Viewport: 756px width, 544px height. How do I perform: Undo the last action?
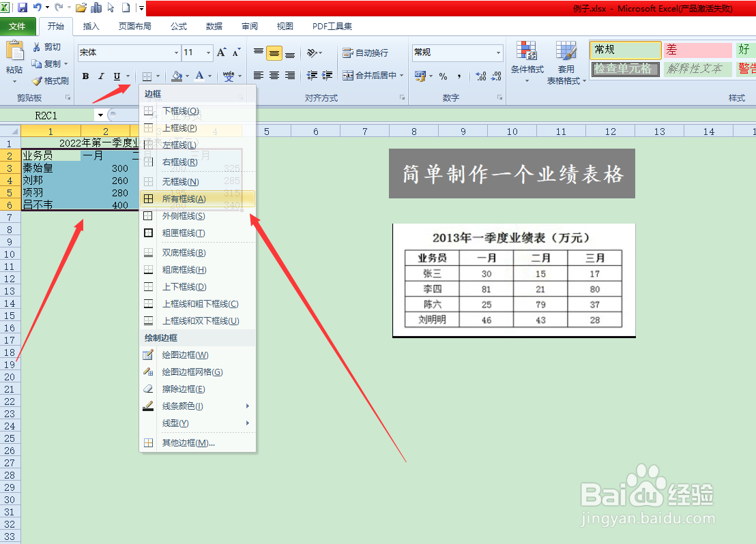click(38, 7)
